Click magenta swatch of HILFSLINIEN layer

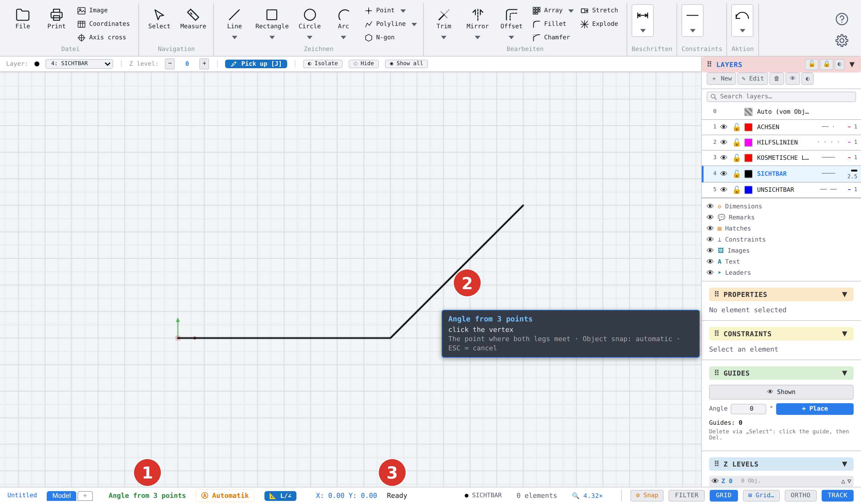748,142
